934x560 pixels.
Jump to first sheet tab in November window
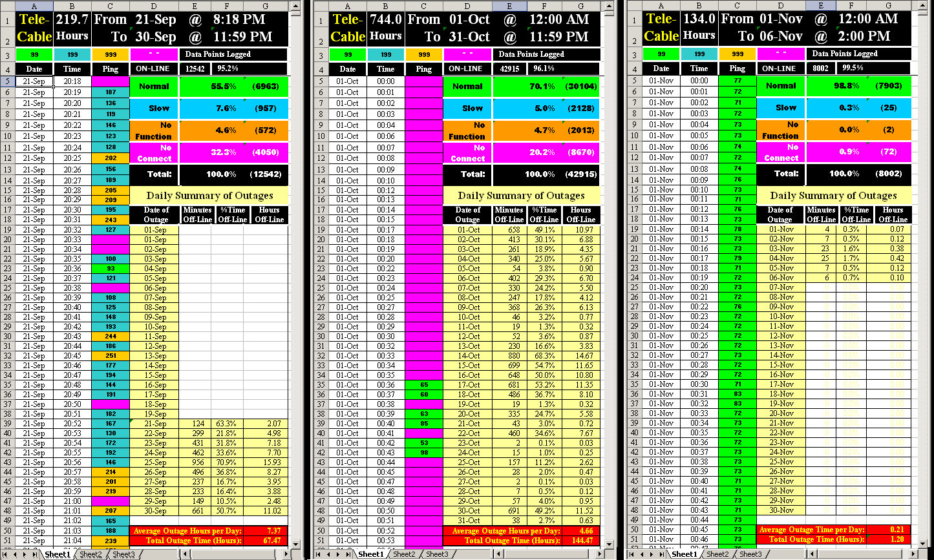(630, 554)
